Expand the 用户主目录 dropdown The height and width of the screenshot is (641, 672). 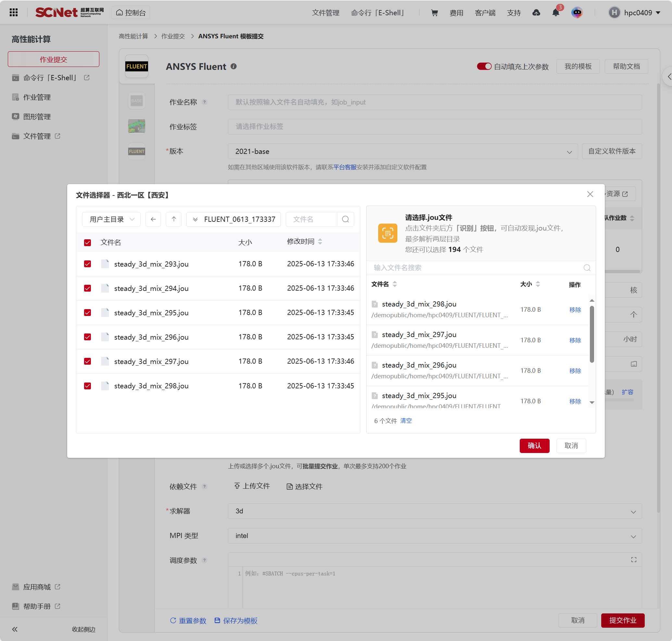click(x=111, y=220)
